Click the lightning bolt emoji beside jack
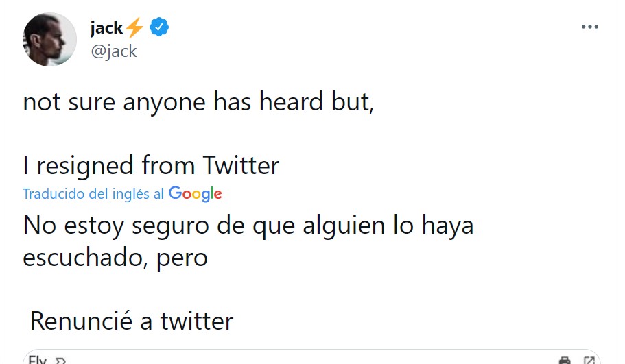The width and height of the screenshot is (625, 364). pos(135,28)
